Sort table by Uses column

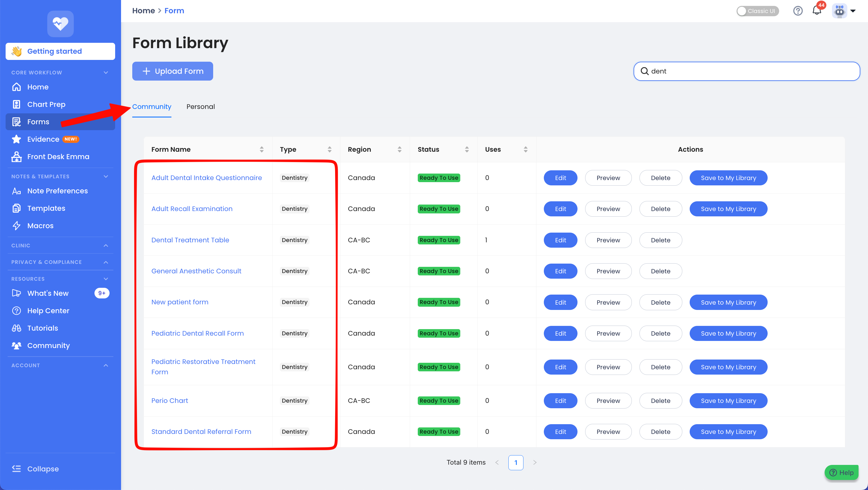click(525, 149)
